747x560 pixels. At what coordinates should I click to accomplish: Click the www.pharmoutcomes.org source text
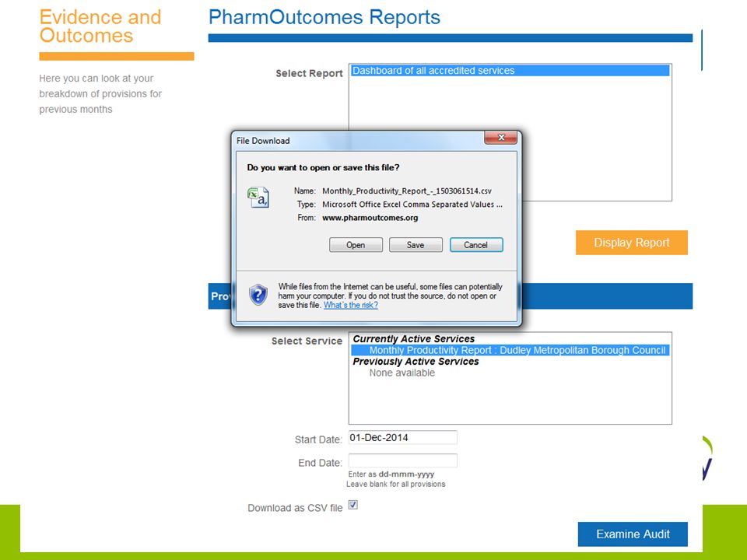click(370, 218)
